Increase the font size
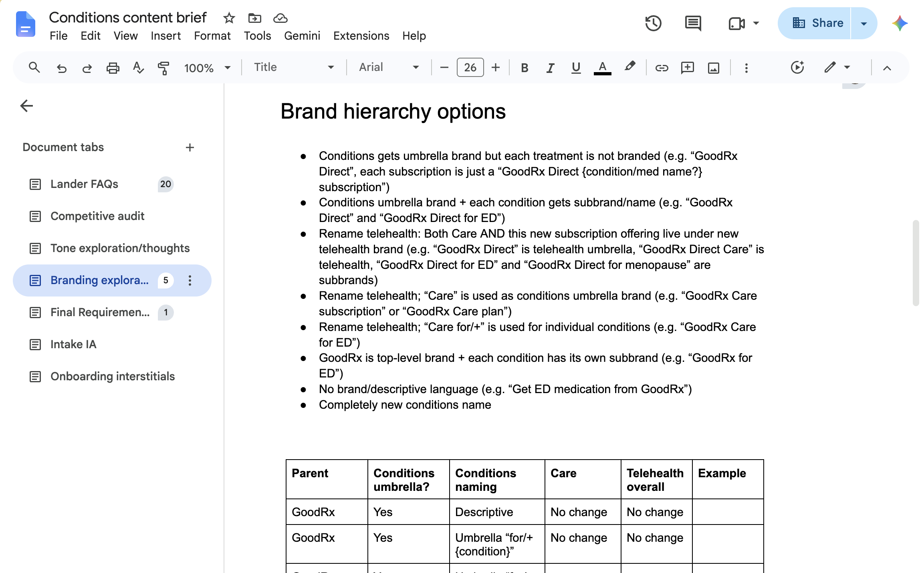924x573 pixels. [x=496, y=67]
